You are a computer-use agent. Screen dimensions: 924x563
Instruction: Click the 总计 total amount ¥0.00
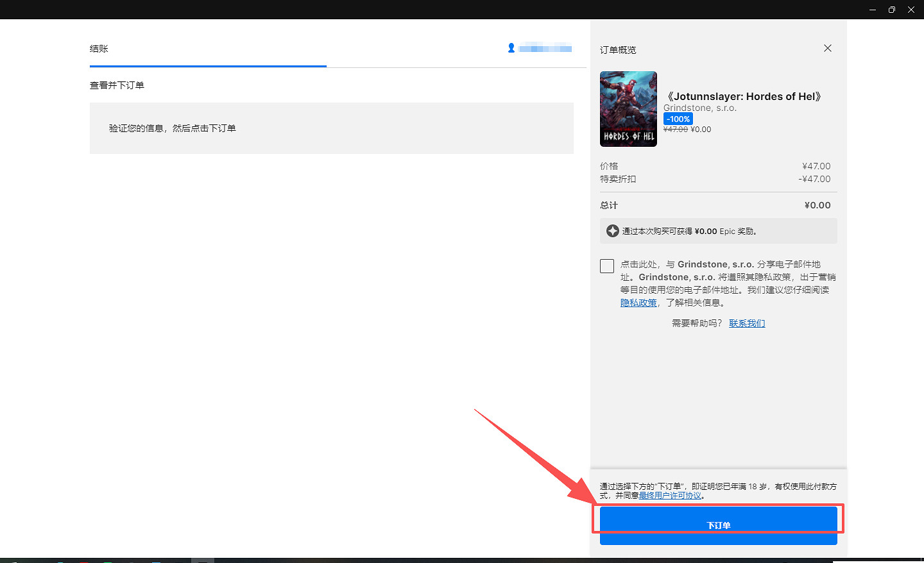(817, 205)
